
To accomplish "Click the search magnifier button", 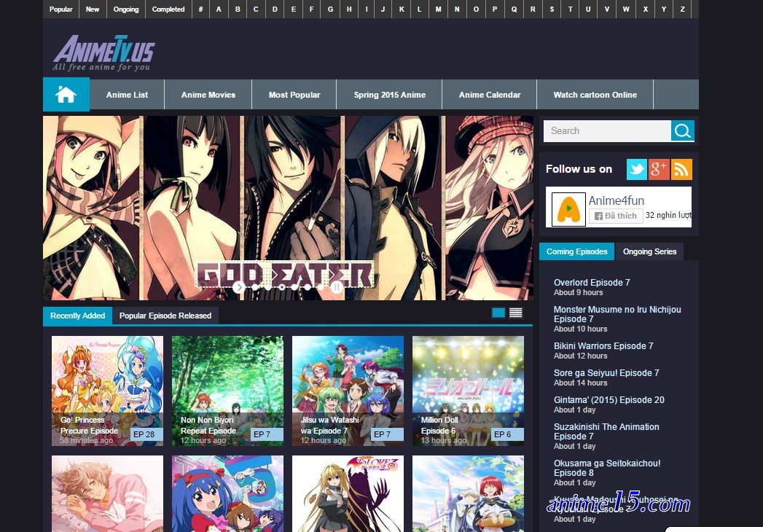I will pyautogui.click(x=682, y=131).
